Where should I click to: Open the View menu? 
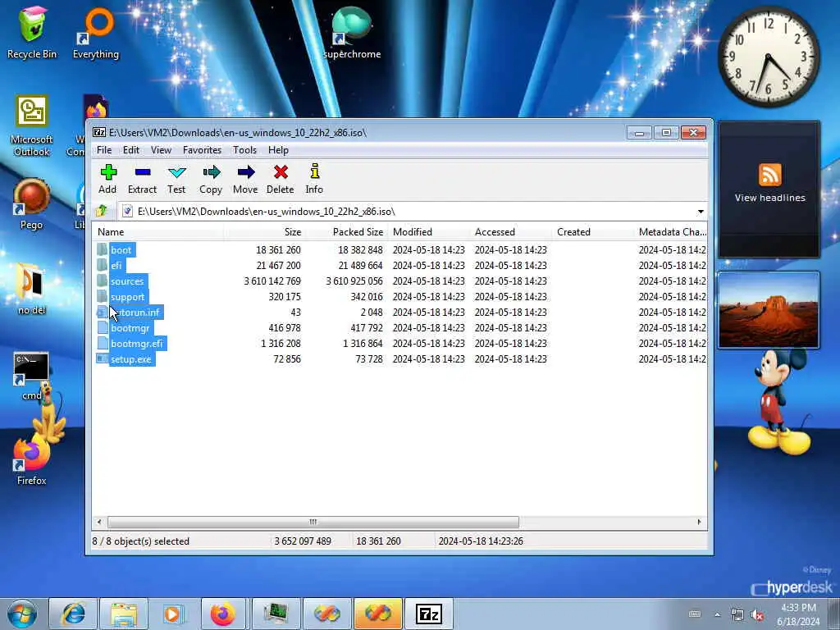point(161,150)
